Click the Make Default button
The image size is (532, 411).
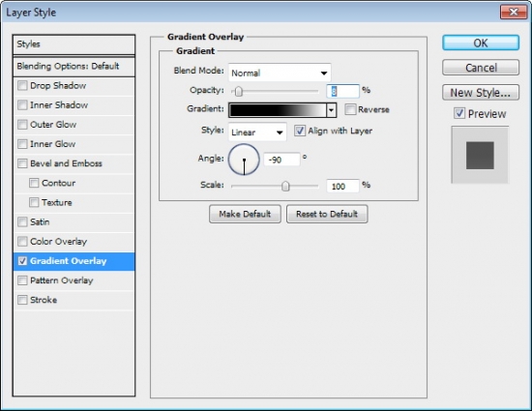tap(245, 214)
